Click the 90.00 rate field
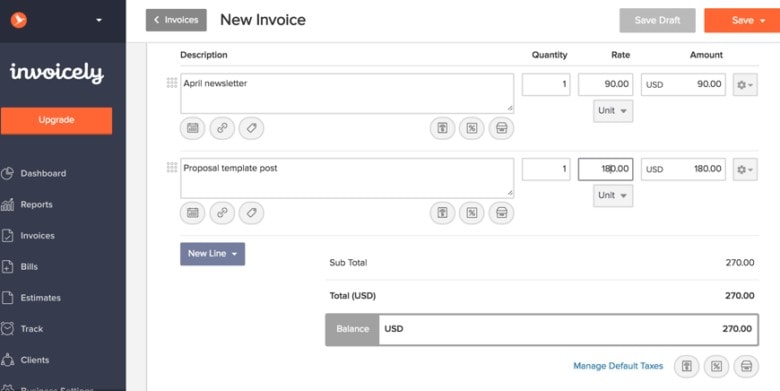Screen dimensions: 780x391 pos(605,85)
